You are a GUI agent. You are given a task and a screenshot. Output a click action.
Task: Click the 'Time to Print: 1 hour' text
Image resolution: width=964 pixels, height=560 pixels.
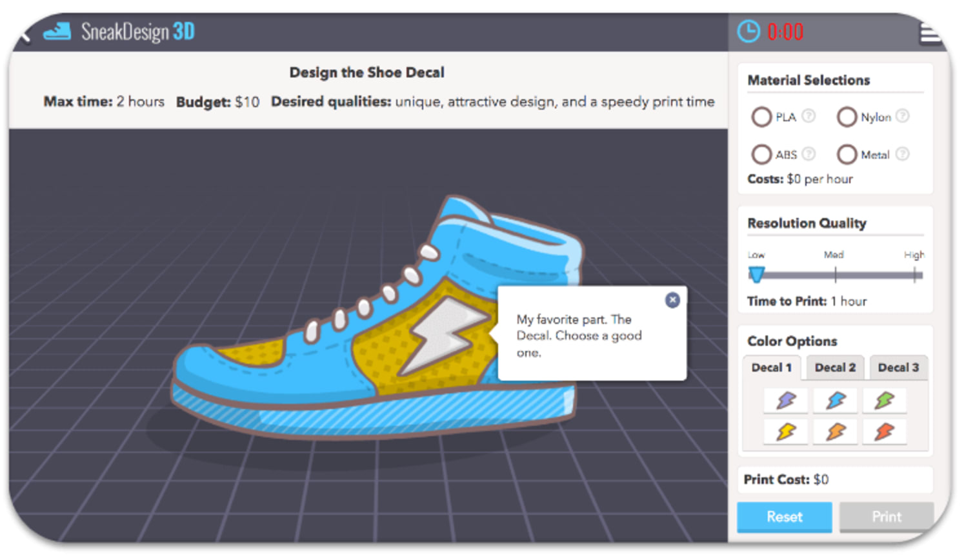tap(807, 301)
